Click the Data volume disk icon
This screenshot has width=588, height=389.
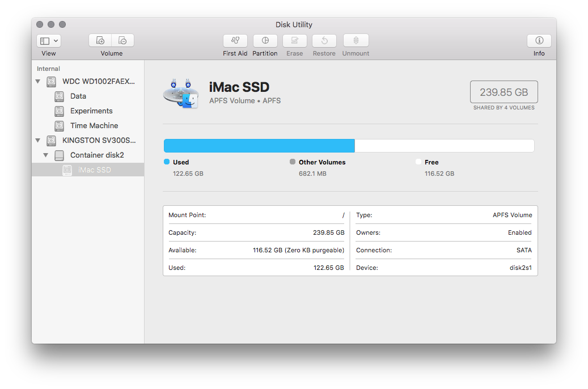(59, 96)
